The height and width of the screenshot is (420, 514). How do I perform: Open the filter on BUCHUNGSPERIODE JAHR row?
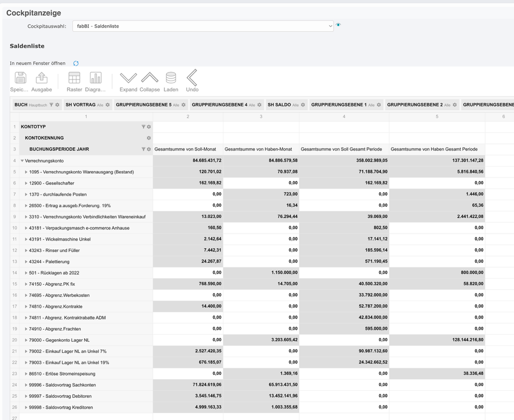143,149
